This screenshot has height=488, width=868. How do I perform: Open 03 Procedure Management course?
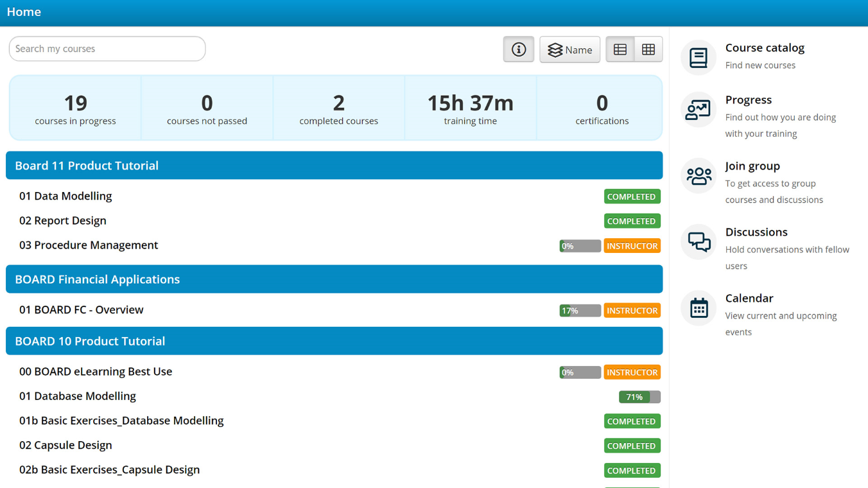tap(89, 245)
